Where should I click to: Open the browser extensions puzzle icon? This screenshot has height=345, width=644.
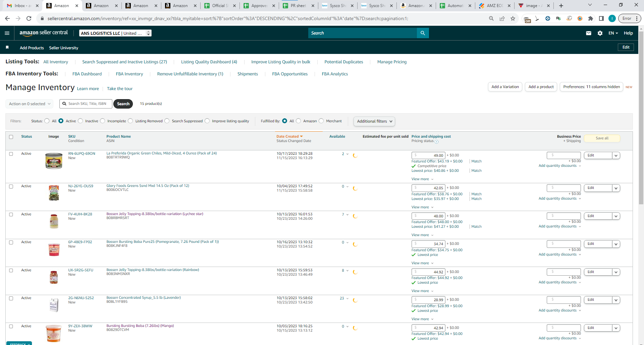pyautogui.click(x=591, y=18)
